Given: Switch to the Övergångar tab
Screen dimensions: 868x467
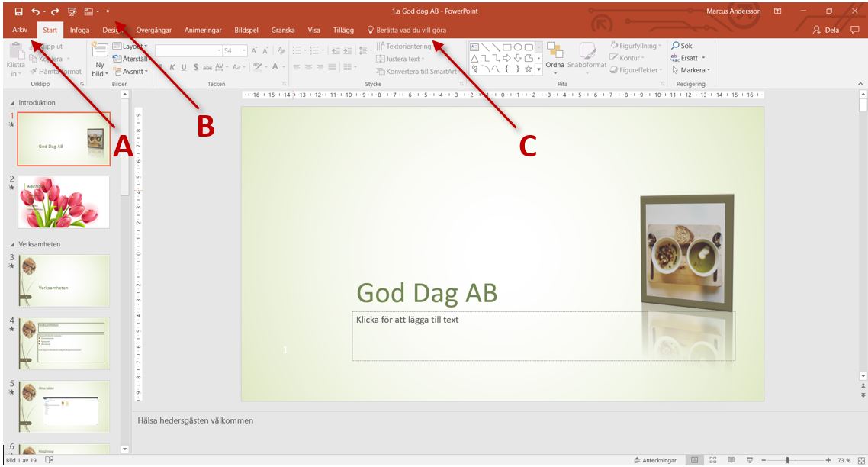Looking at the screenshot, I should (x=154, y=31).
